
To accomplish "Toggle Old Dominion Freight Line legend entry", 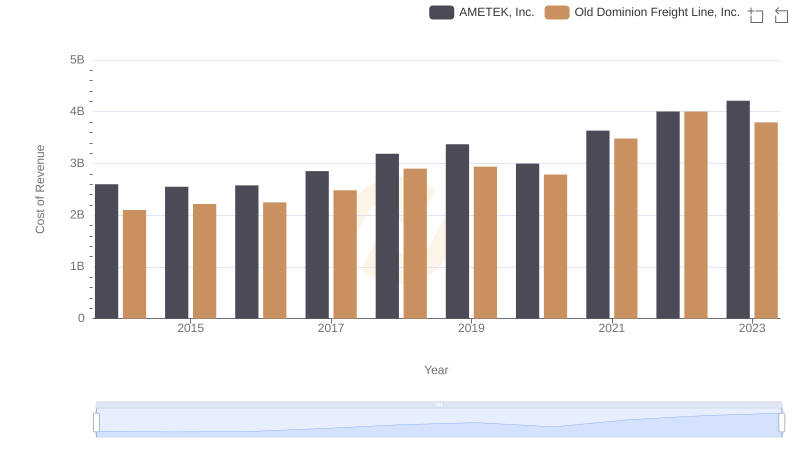I will (x=642, y=12).
